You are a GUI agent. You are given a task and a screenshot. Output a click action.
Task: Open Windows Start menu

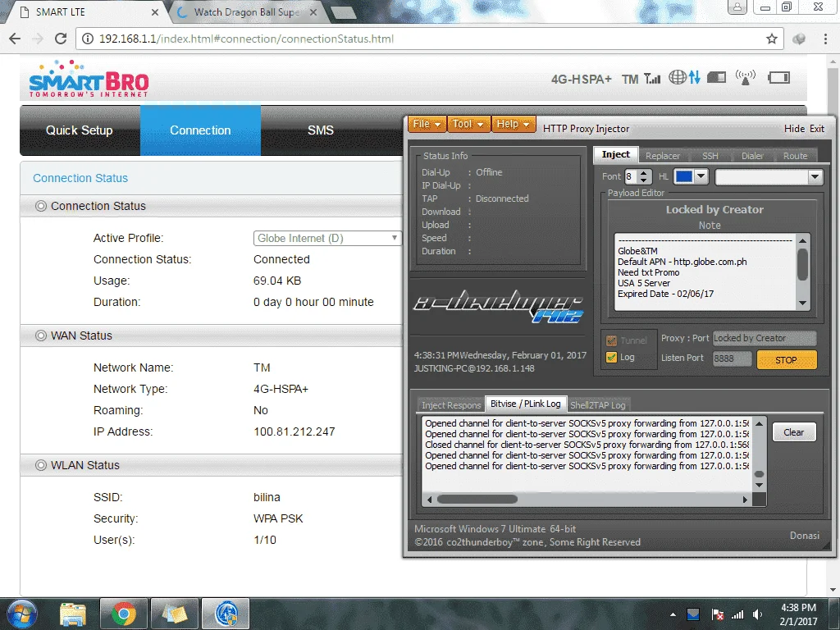22,614
